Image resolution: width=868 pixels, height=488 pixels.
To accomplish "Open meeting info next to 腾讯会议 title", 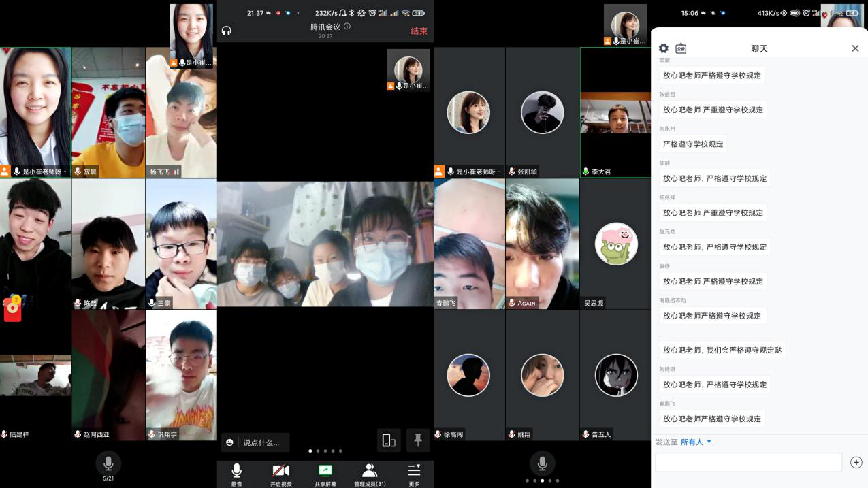I will tap(347, 27).
